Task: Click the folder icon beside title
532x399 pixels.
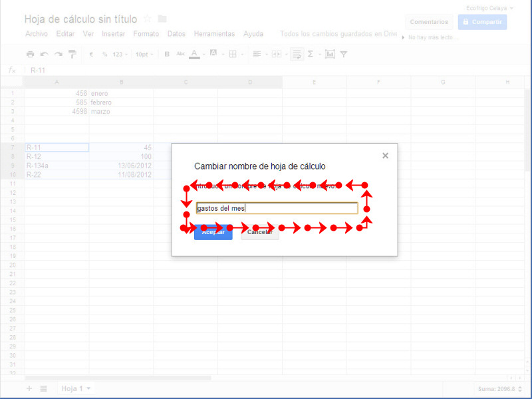Action: point(162,19)
